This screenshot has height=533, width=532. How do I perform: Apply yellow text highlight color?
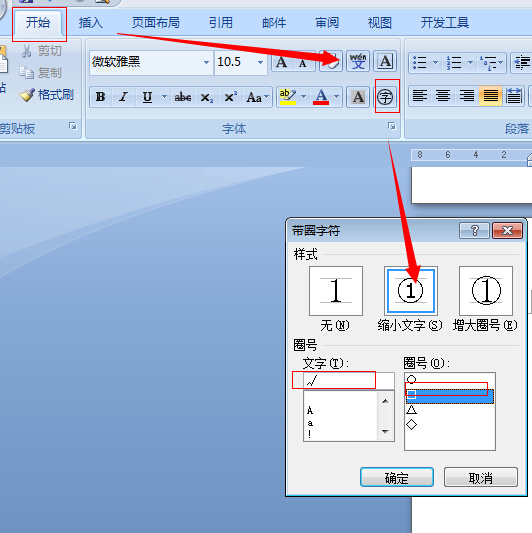pyautogui.click(x=288, y=97)
